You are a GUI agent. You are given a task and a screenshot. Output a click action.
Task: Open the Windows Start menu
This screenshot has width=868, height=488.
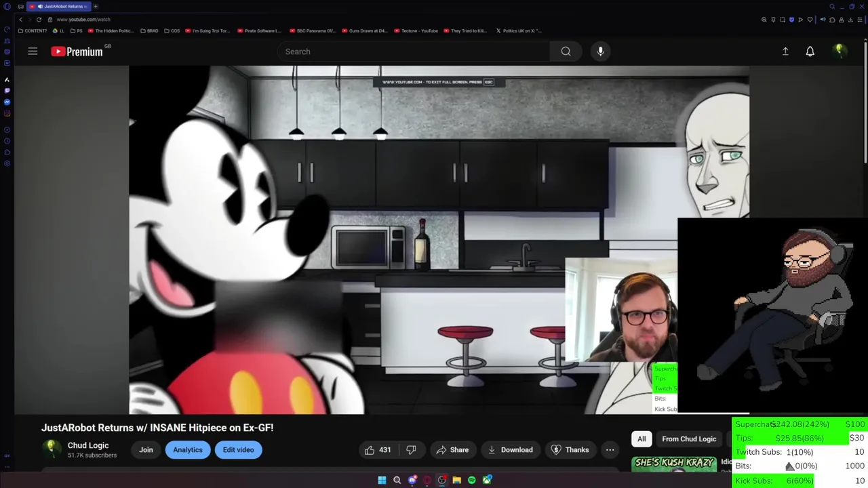pyautogui.click(x=382, y=480)
